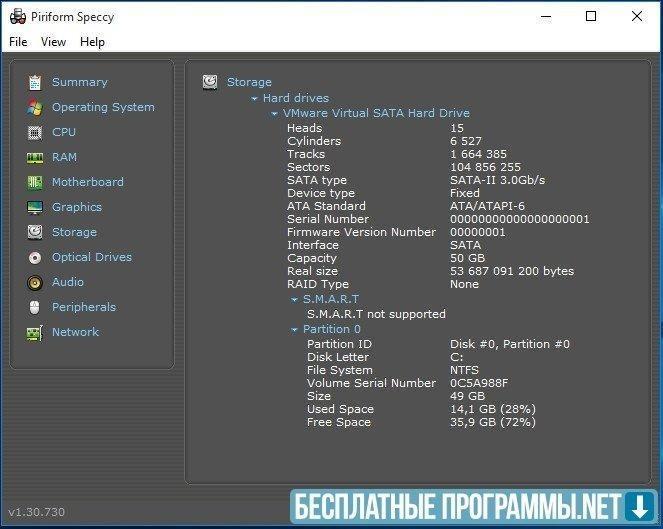
Task: Click the Device type Fixed value
Action: point(465,193)
